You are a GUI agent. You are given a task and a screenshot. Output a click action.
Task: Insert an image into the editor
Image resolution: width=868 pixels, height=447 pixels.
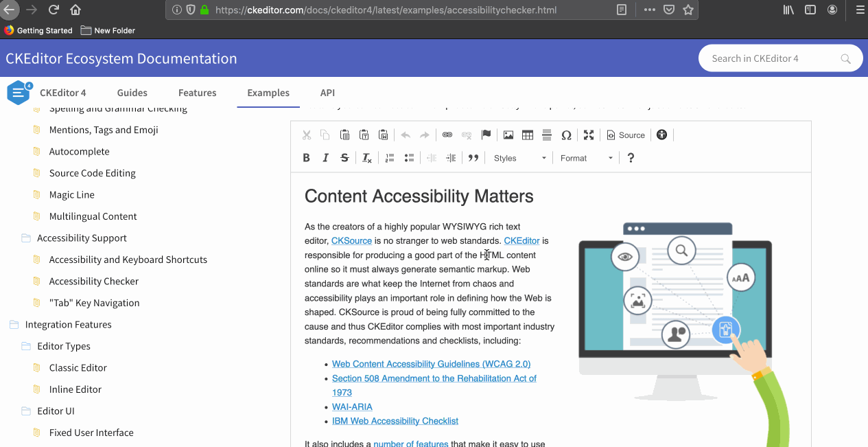[x=508, y=135]
